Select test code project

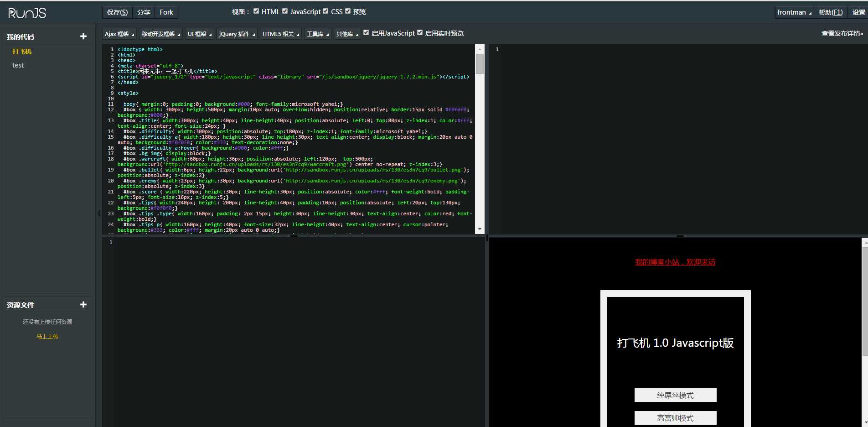tap(18, 65)
